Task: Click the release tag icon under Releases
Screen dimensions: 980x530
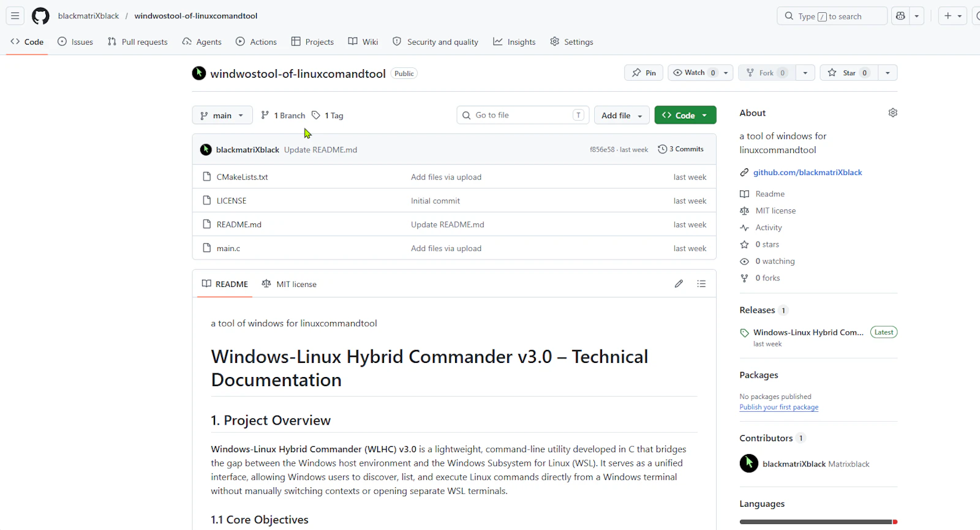Action: [744, 333]
